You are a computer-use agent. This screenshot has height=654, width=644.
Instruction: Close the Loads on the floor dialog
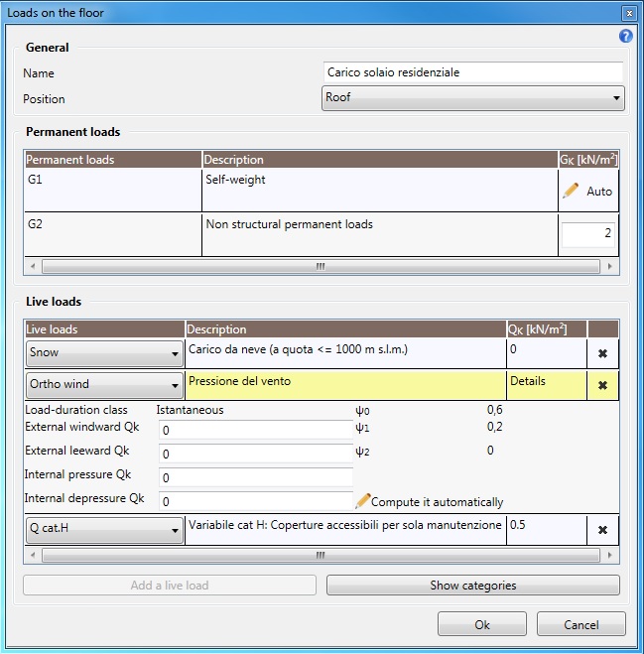(x=629, y=13)
